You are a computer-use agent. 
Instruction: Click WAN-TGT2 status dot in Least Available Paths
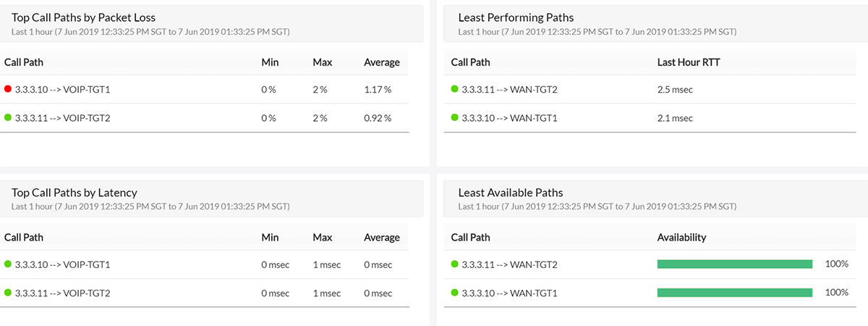pos(454,264)
